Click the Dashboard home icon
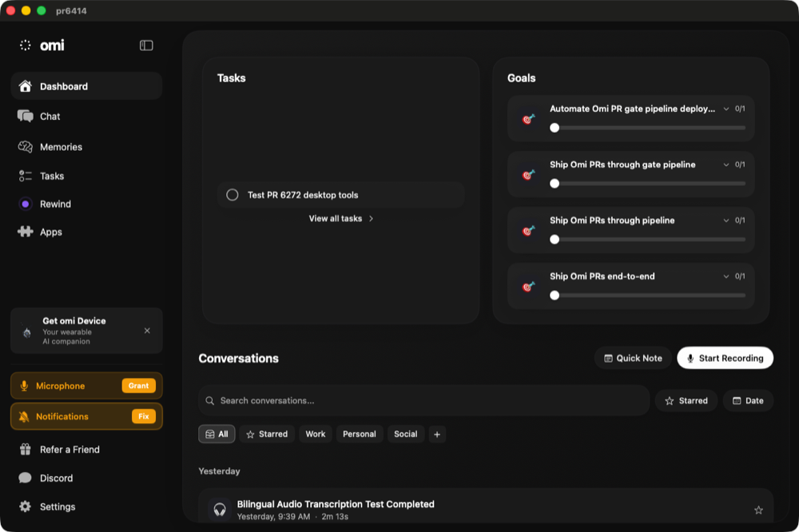This screenshot has width=799, height=532. coord(25,86)
